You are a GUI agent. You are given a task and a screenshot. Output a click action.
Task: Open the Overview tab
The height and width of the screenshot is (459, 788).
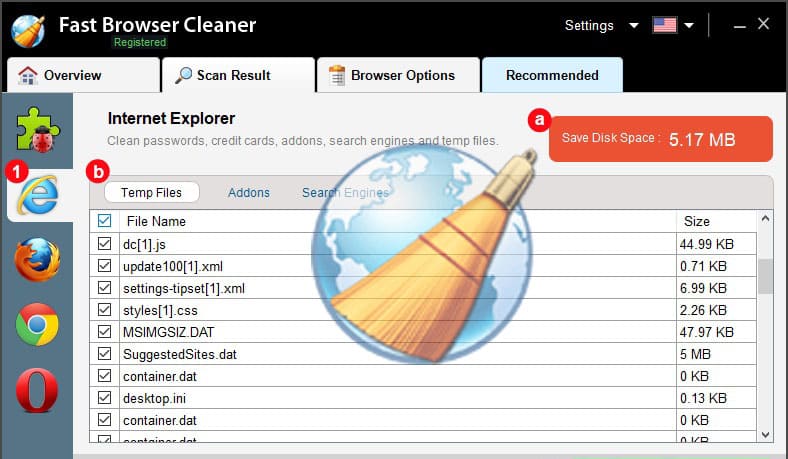[x=83, y=75]
